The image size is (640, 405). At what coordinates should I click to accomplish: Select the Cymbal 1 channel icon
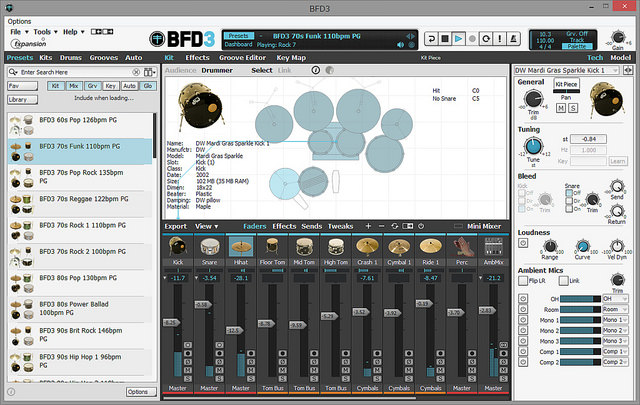[x=399, y=247]
